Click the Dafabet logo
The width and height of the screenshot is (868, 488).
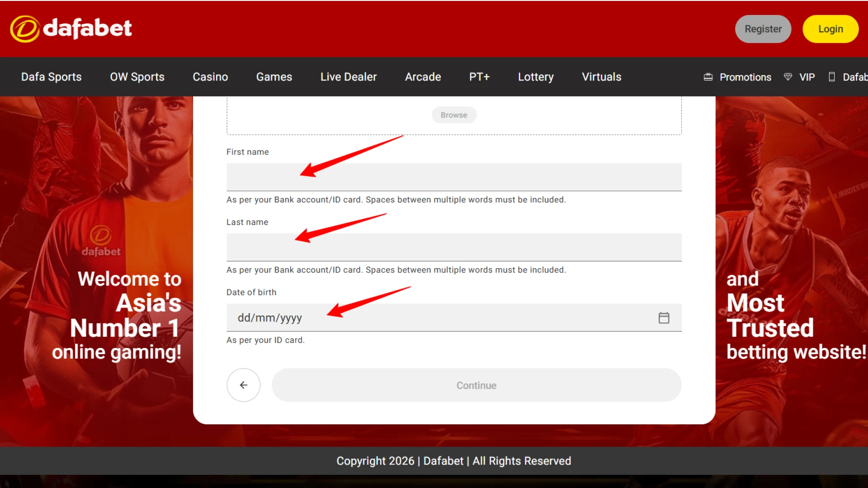(71, 28)
